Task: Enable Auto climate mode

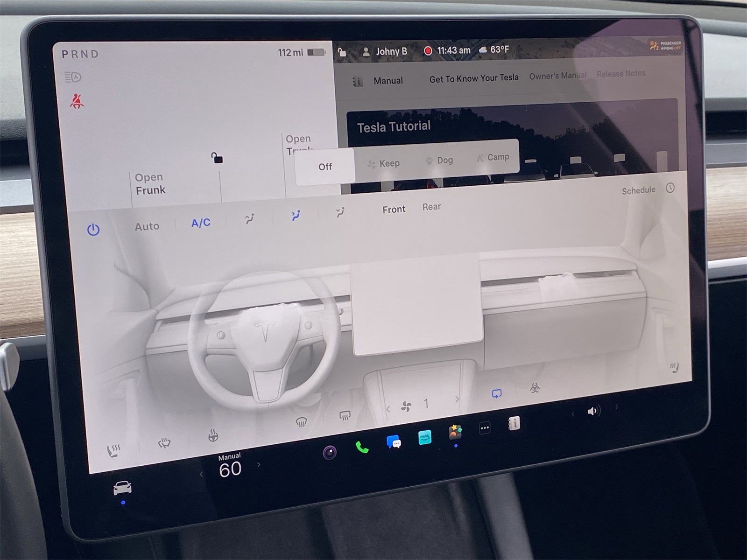Action: coord(147,226)
